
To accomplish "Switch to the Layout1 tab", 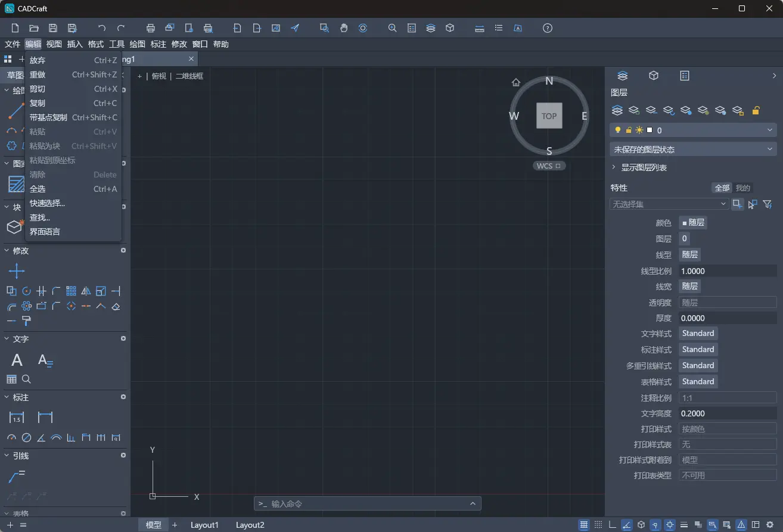I will pyautogui.click(x=204, y=525).
